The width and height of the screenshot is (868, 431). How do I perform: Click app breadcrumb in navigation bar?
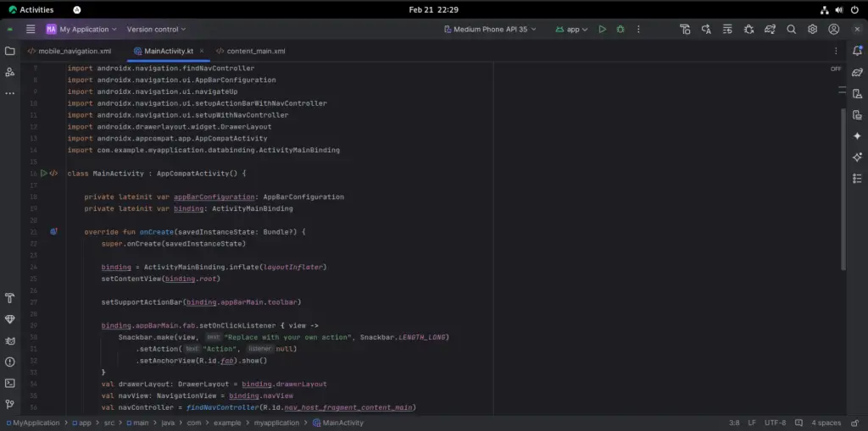pos(82,423)
